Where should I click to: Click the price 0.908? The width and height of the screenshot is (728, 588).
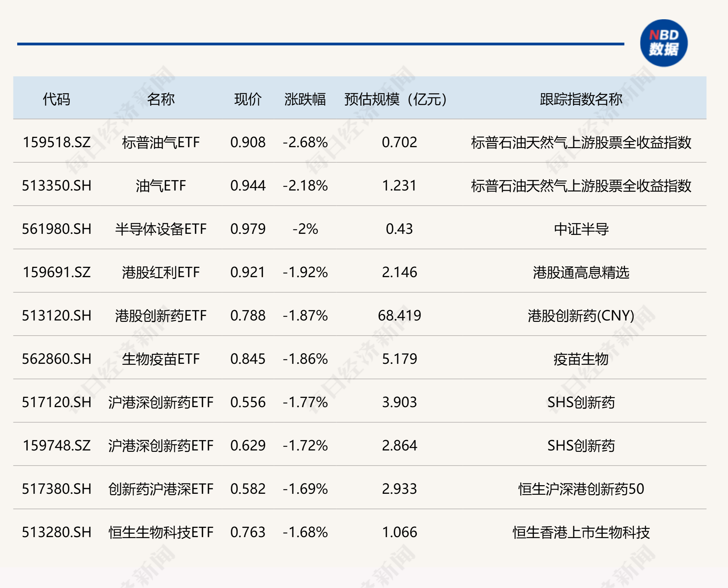(x=248, y=142)
